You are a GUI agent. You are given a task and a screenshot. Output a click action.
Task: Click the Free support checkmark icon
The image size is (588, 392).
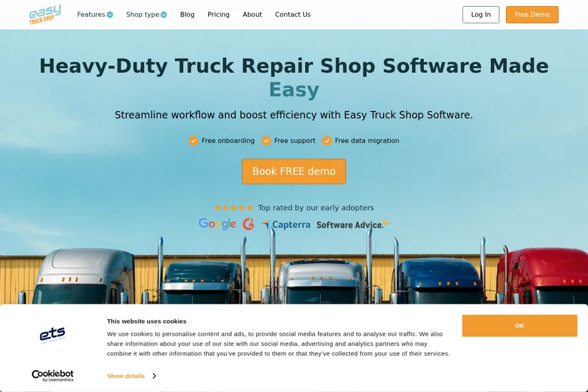266,141
